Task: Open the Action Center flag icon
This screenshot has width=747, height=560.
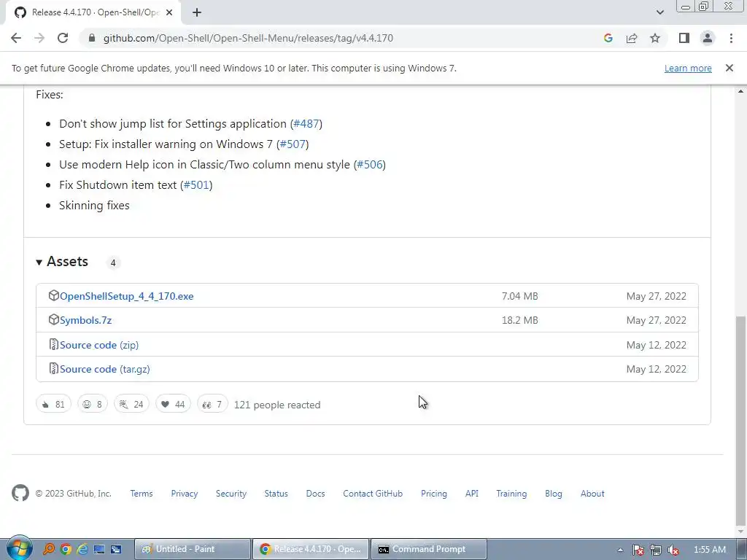Action: click(638, 550)
